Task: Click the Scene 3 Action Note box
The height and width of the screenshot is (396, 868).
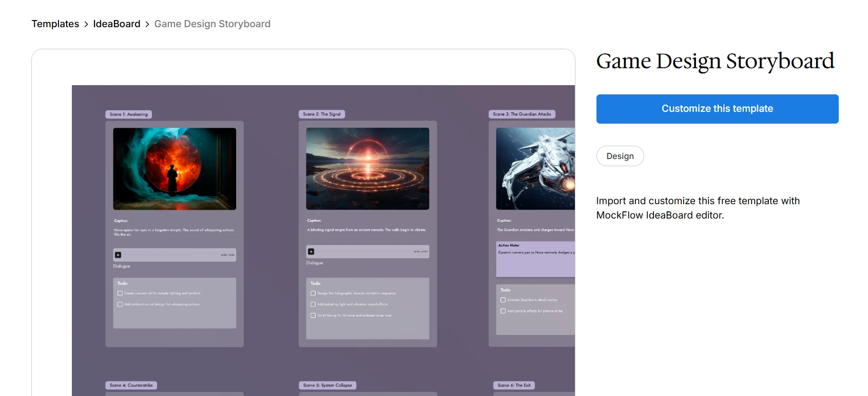Action: pyautogui.click(x=535, y=260)
